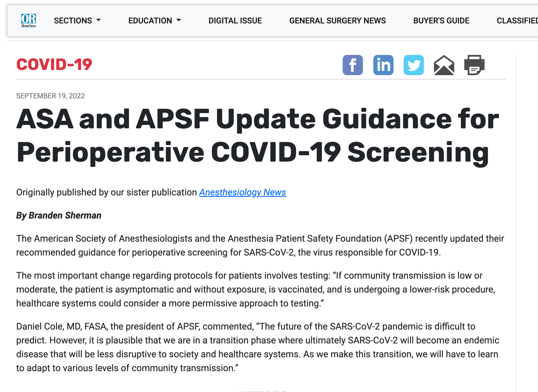
Task: Share article on LinkedIn
Action: [383, 65]
